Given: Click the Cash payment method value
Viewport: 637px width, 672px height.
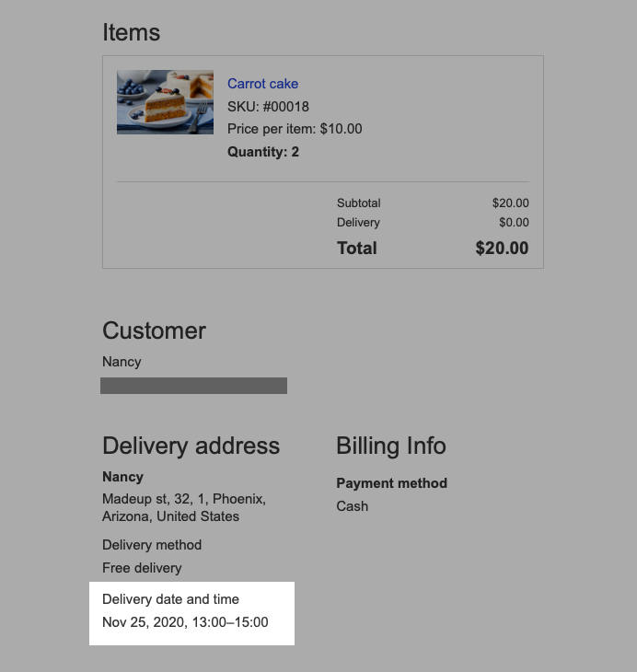Looking at the screenshot, I should [352, 506].
